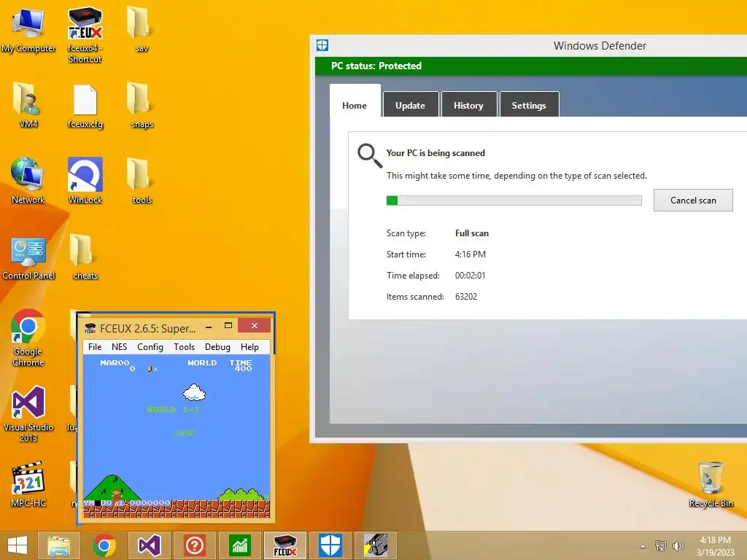Open the Recycle Bin

711,484
